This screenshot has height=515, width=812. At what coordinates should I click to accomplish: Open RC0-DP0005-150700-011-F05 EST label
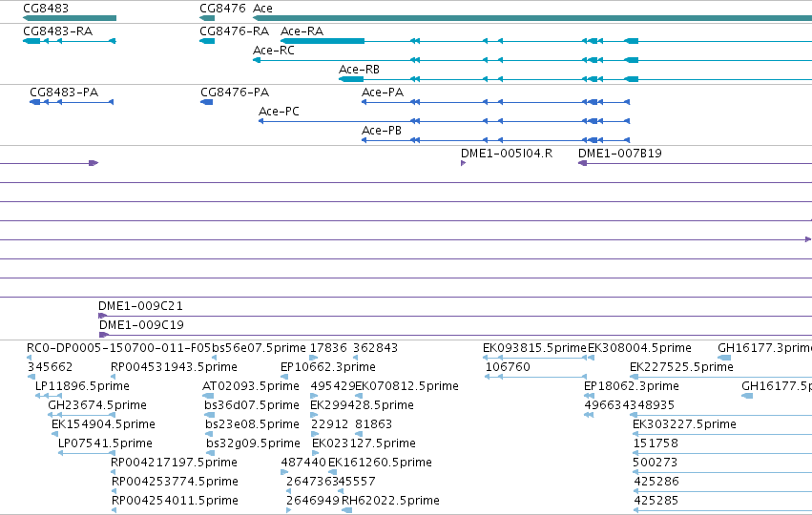click(119, 348)
